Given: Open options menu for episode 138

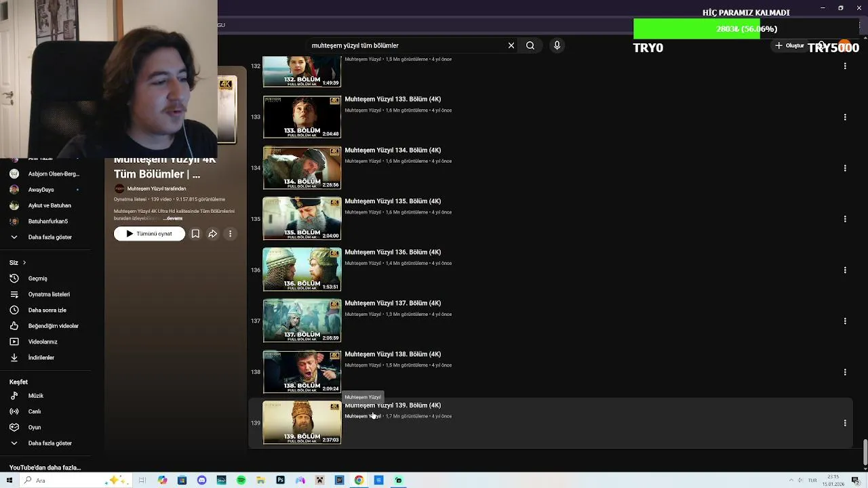Looking at the screenshot, I should 845,372.
